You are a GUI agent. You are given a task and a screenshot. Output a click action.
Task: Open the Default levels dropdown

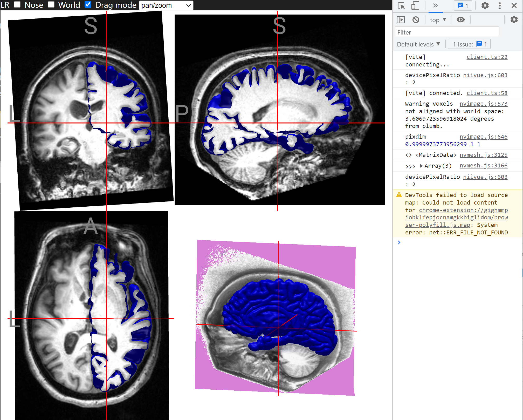418,44
